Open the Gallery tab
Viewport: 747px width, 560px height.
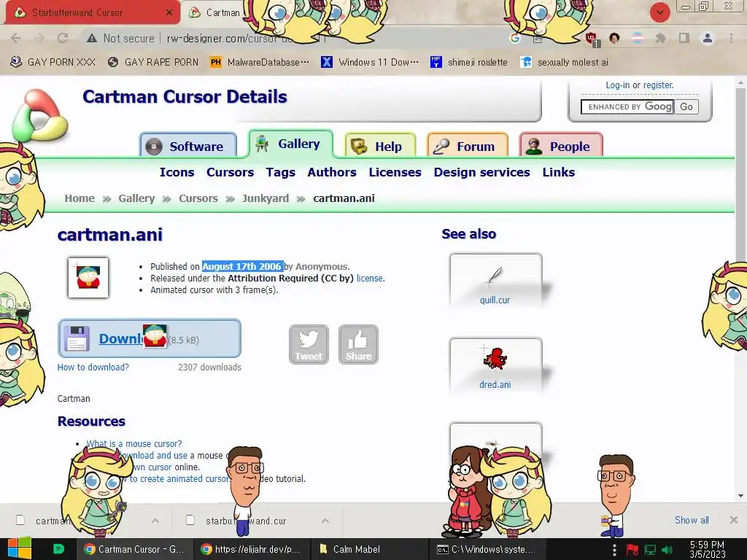coord(290,144)
